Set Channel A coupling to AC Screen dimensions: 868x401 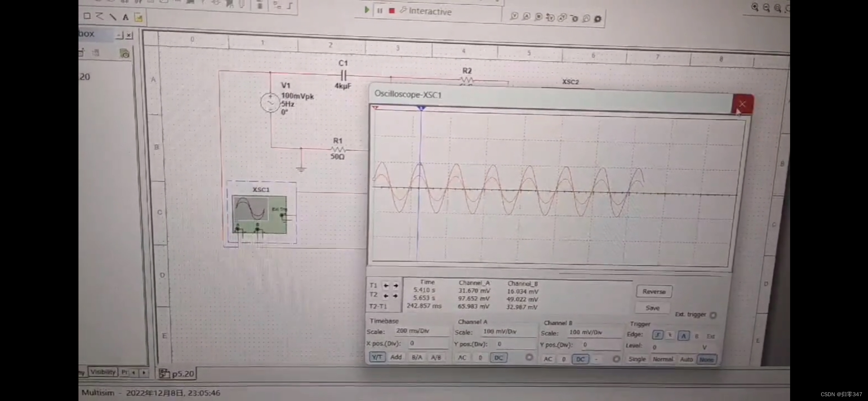point(462,358)
